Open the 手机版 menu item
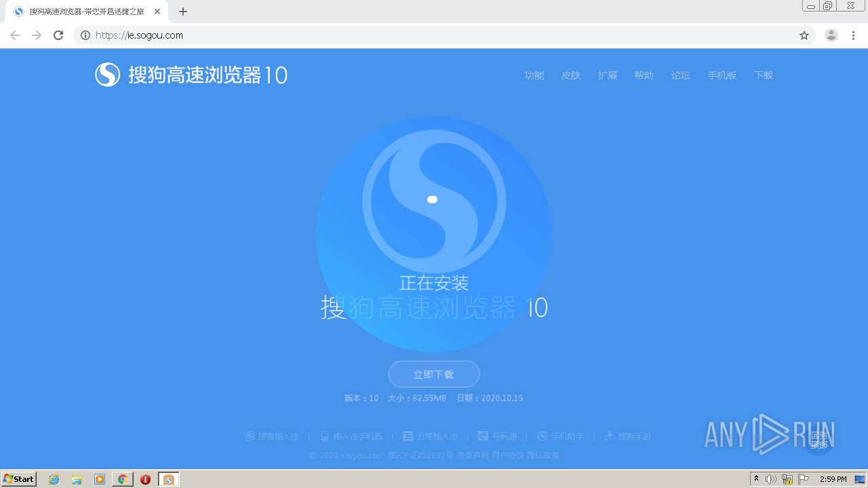This screenshot has width=868, height=488. pyautogui.click(x=722, y=75)
